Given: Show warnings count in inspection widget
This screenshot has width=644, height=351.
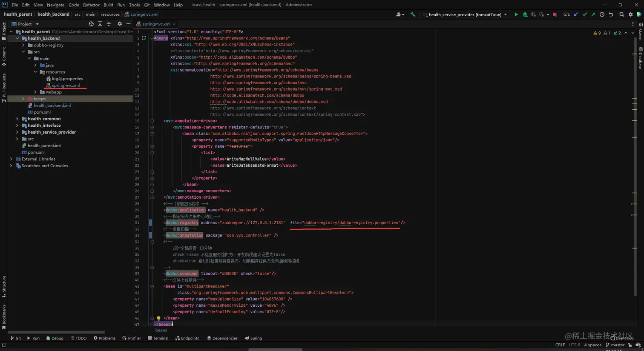Looking at the screenshot, I should (597, 33).
